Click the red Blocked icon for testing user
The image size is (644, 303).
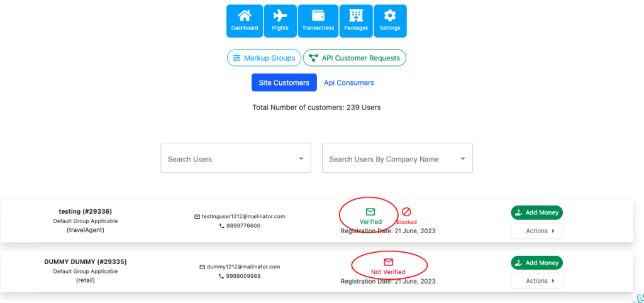pos(406,212)
